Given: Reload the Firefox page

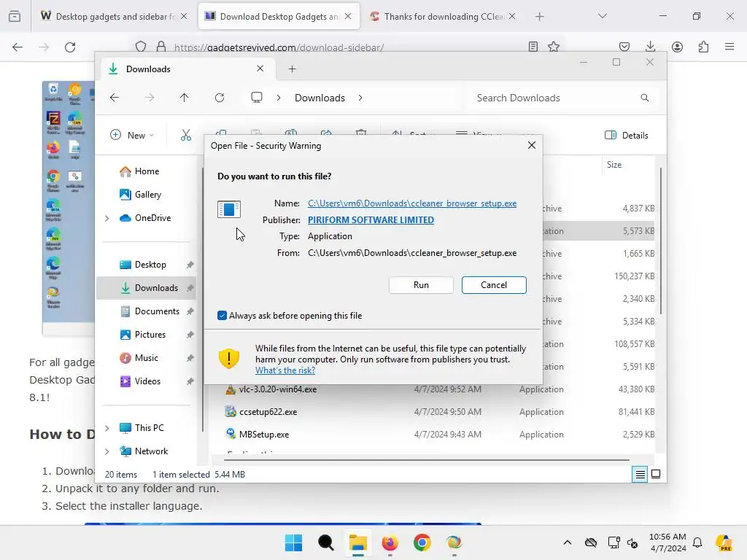Looking at the screenshot, I should 70,47.
